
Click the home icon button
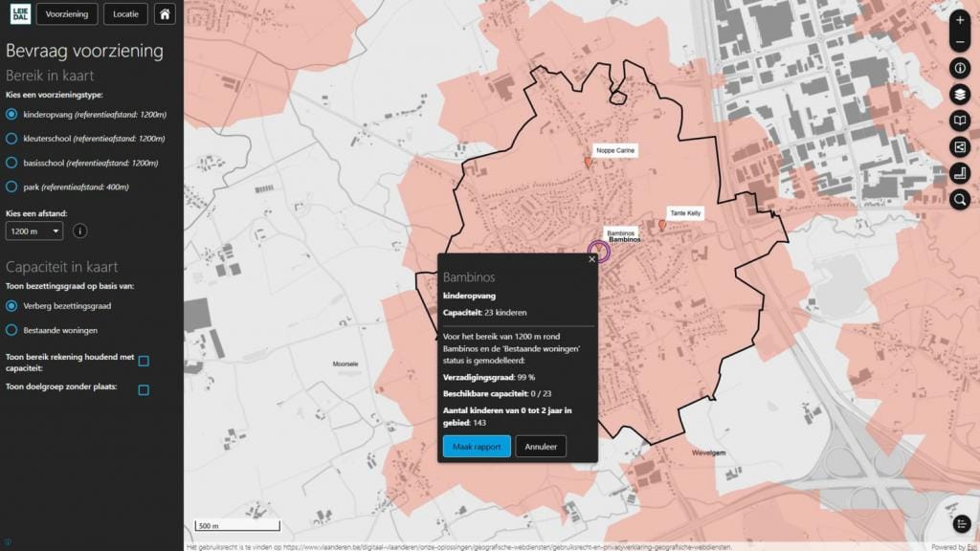(x=165, y=14)
